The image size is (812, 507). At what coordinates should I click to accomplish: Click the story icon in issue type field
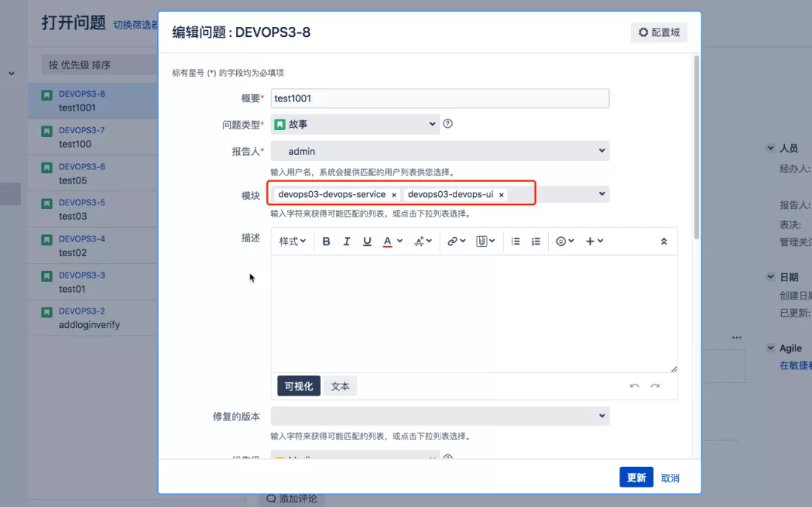pyautogui.click(x=280, y=124)
